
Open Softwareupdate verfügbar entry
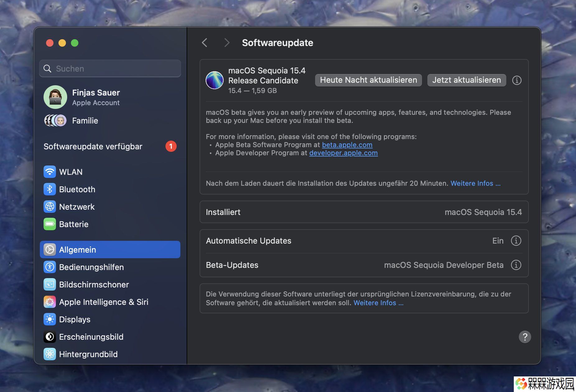(x=110, y=146)
